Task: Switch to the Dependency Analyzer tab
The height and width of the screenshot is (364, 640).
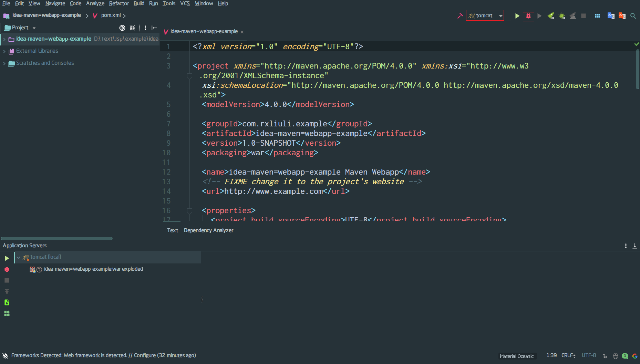Action: pos(208,230)
